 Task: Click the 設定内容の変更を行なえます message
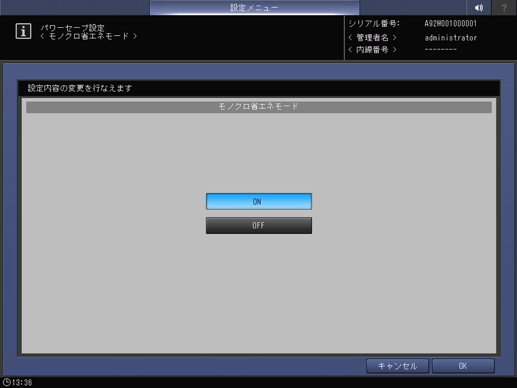[80, 88]
